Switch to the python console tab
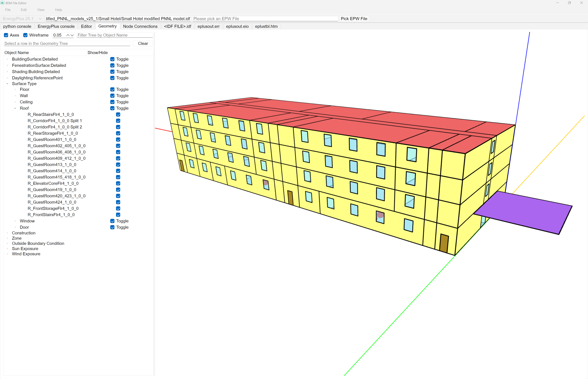The width and height of the screenshot is (588, 379). (x=17, y=26)
